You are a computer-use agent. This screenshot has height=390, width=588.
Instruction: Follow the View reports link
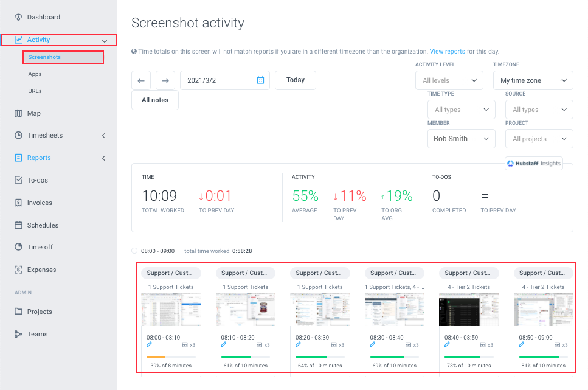click(x=447, y=52)
